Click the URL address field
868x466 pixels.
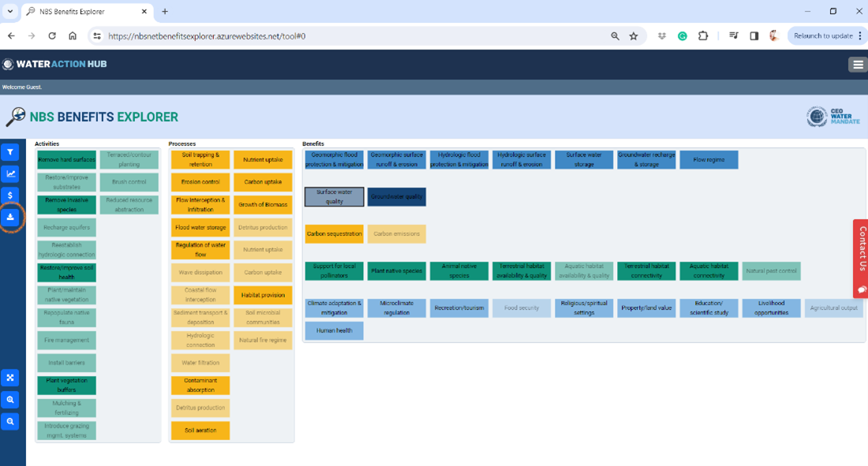354,36
